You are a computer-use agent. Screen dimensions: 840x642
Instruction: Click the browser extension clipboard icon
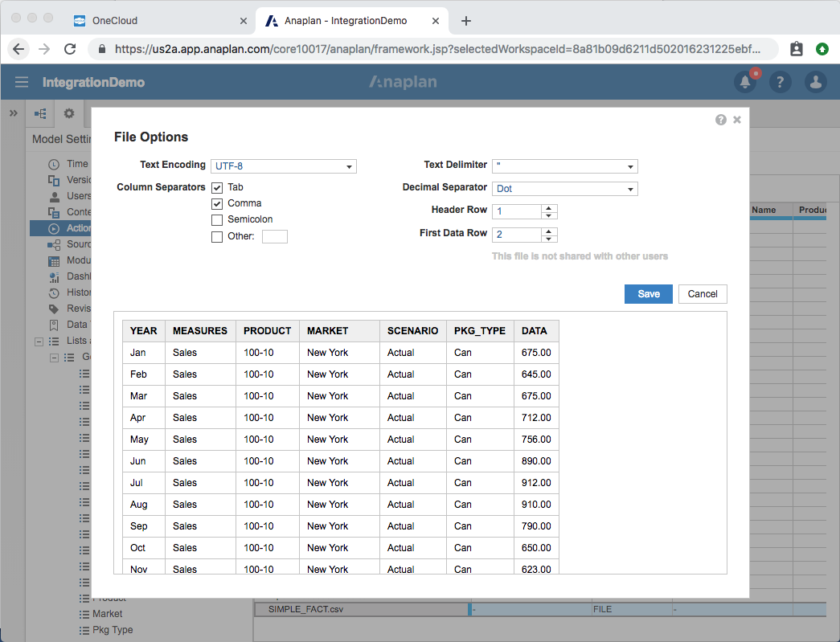(x=796, y=49)
